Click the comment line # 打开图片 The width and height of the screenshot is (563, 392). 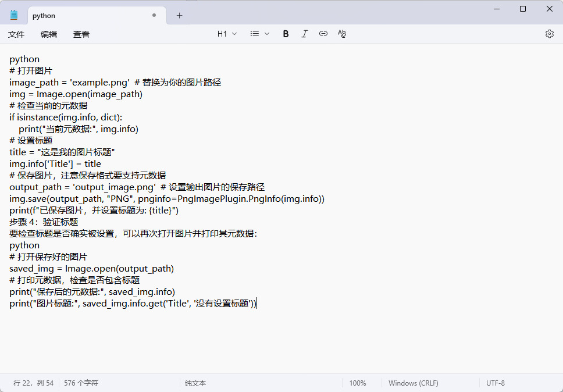tap(31, 71)
